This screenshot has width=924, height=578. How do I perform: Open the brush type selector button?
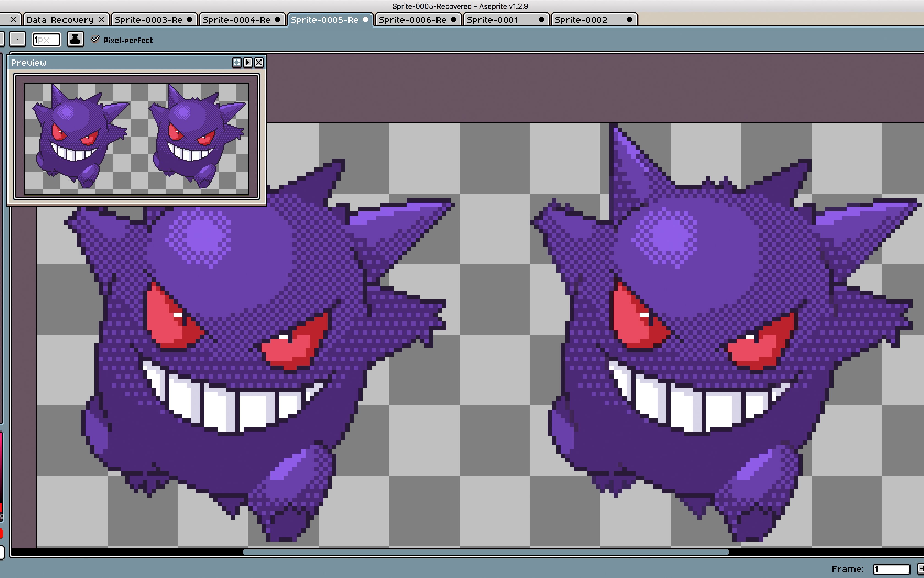pyautogui.click(x=17, y=39)
